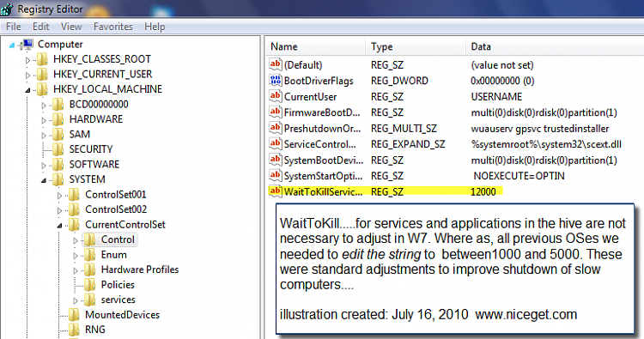
Task: Click the string icon for (Default) value
Action: click(x=275, y=64)
